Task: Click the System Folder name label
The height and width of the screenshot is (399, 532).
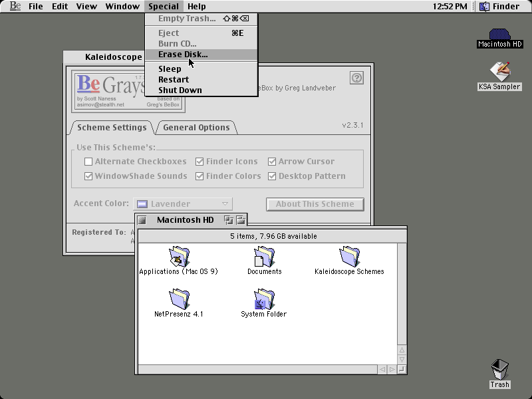Action: point(263,314)
